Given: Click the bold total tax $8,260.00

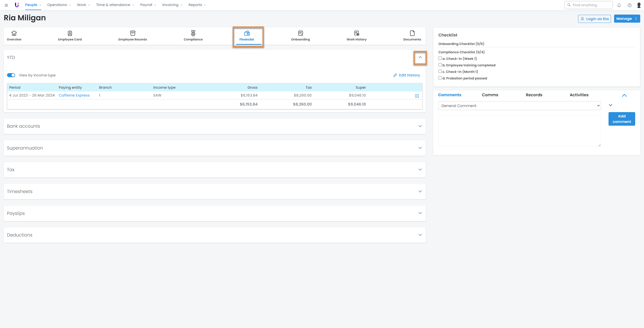Looking at the screenshot, I should point(302,104).
